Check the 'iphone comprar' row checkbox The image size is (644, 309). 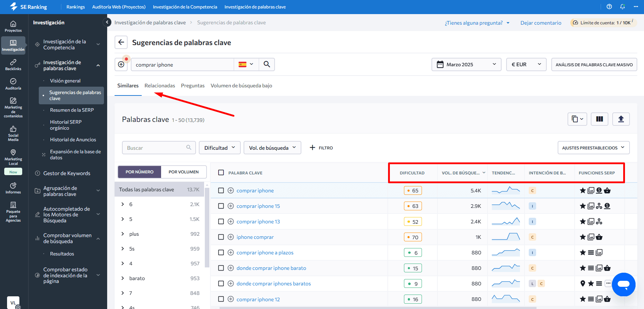[221, 237]
